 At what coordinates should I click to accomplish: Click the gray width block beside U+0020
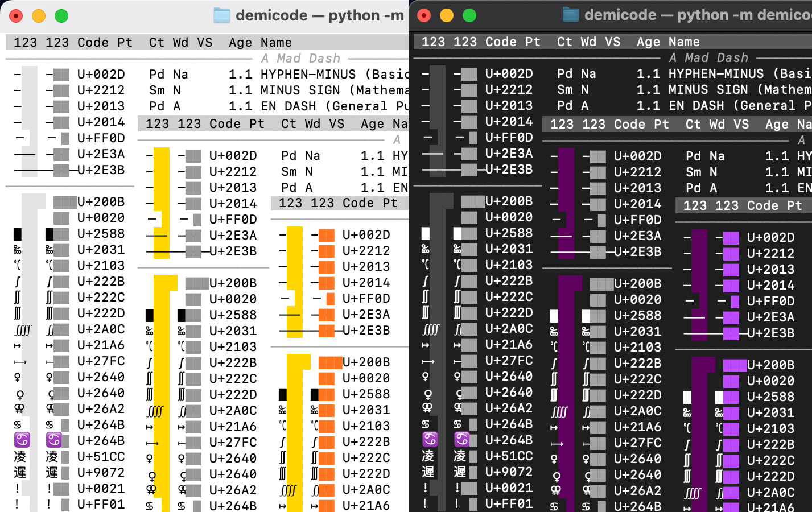(x=63, y=217)
